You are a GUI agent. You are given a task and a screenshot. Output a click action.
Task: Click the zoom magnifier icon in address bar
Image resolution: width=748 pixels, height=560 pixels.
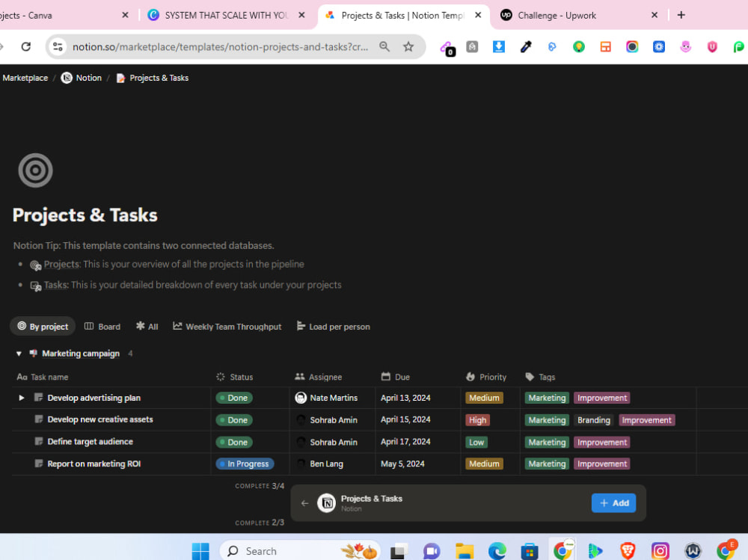click(x=384, y=46)
